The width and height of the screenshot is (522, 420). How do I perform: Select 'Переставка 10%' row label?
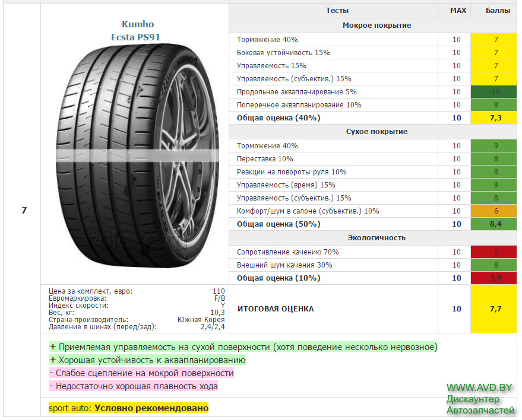click(x=265, y=158)
